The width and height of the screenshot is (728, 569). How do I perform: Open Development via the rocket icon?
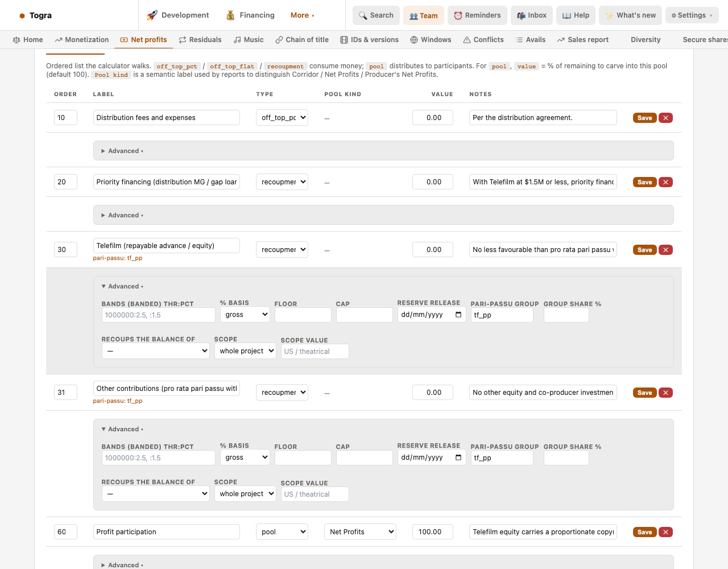click(x=152, y=15)
